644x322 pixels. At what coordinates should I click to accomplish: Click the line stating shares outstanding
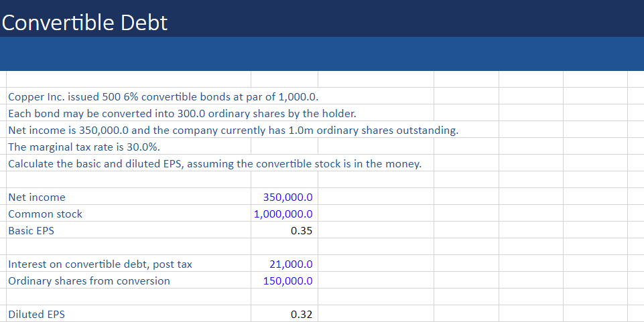(233, 130)
